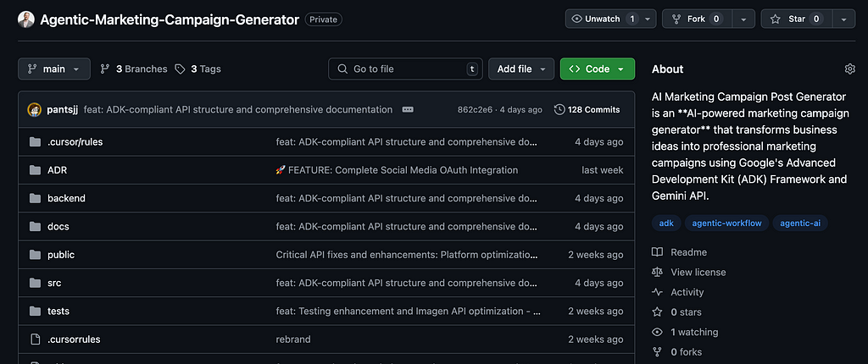
Task: Open the Unwatch notifications dropdown arrow
Action: pos(648,19)
